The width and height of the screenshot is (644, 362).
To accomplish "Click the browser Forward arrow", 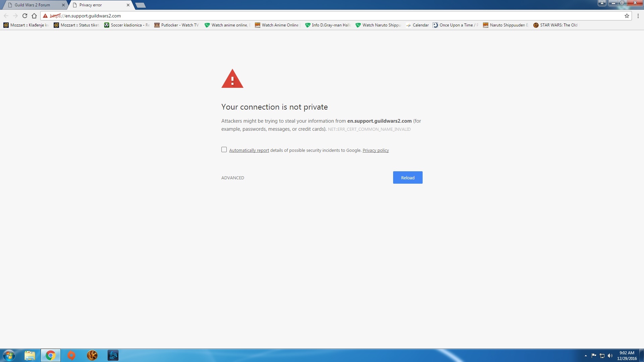I will pos(15,16).
